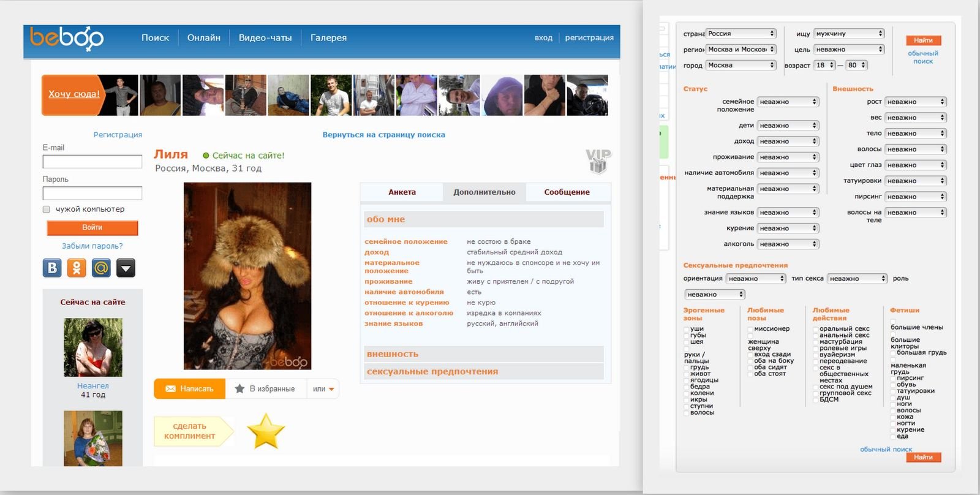Click the VIP gift icon
Screen dimensions: 980x495
coord(598,161)
